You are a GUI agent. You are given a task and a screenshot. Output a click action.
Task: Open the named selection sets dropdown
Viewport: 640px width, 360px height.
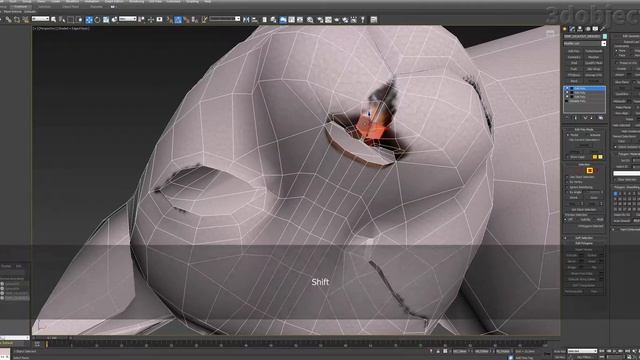coord(224,19)
